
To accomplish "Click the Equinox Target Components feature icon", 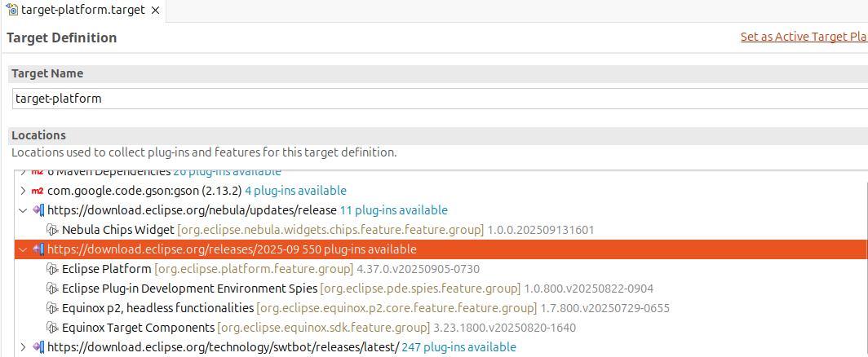I will point(52,328).
